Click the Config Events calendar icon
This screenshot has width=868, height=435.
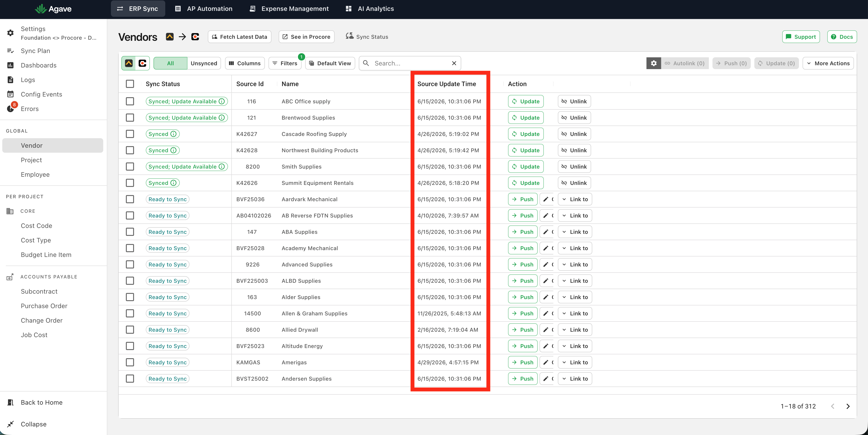[10, 94]
